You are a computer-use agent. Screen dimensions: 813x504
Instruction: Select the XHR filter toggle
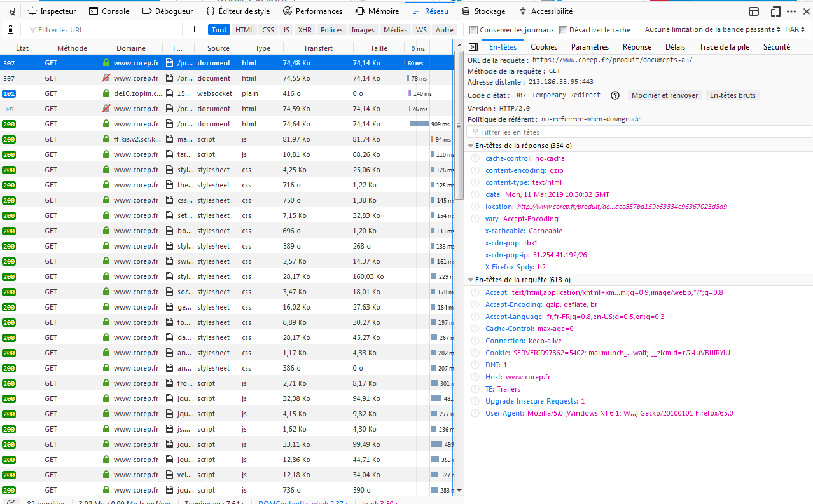pyautogui.click(x=305, y=30)
